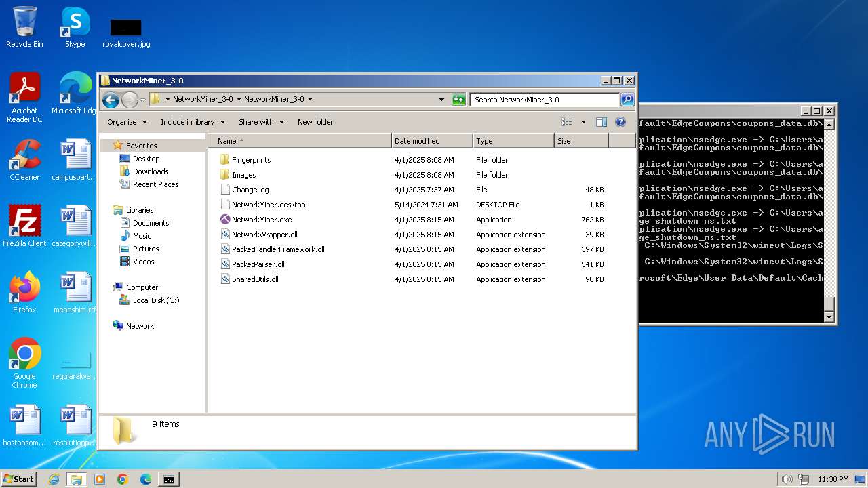Select the bostonsom desktop Word document
868x488 pixels.
[x=24, y=426]
